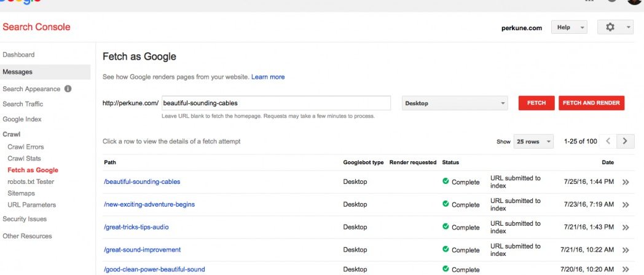Focus the URL path input field
The width and height of the screenshot is (644, 275).
(x=276, y=103)
